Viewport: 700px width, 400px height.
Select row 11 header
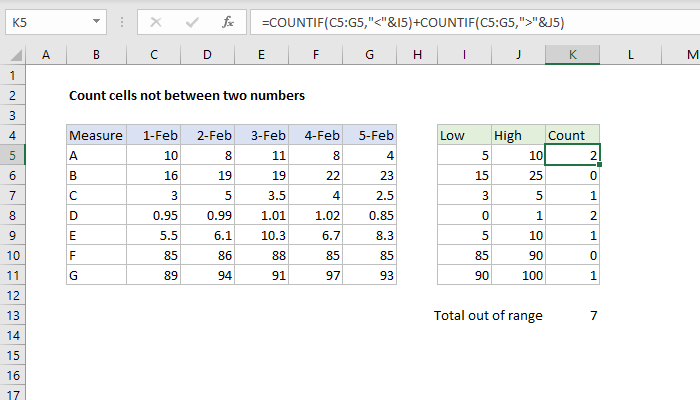(12, 275)
